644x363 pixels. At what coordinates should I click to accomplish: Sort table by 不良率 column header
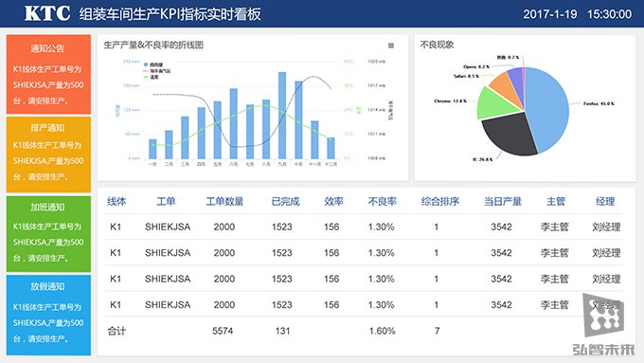pyautogui.click(x=382, y=202)
